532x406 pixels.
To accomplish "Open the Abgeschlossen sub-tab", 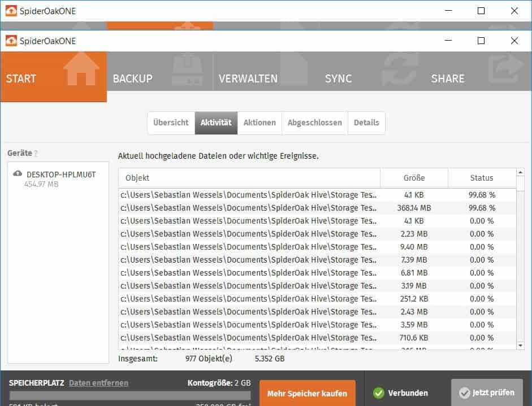I will [315, 123].
